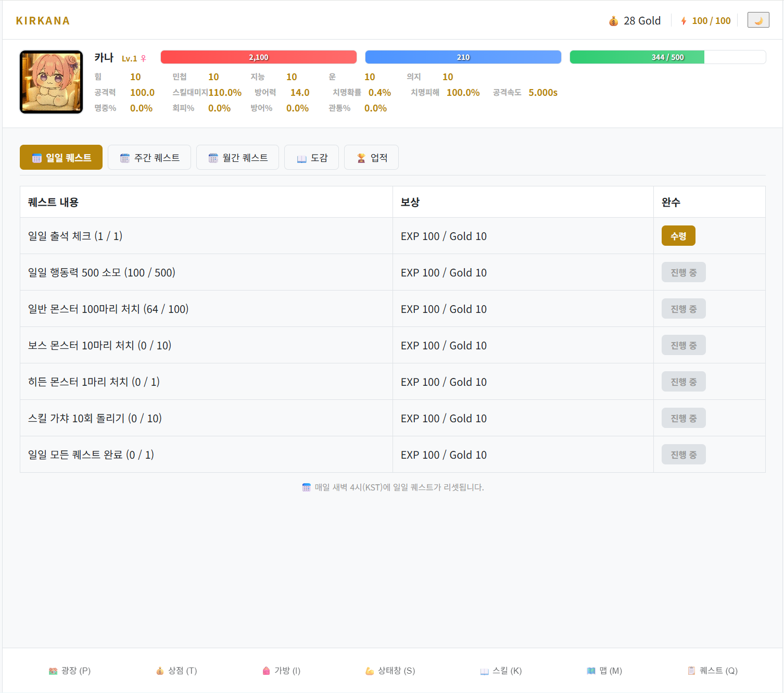Switch to the 주간 퀘스트 tab
This screenshot has height=693, width=784.
[149, 158]
